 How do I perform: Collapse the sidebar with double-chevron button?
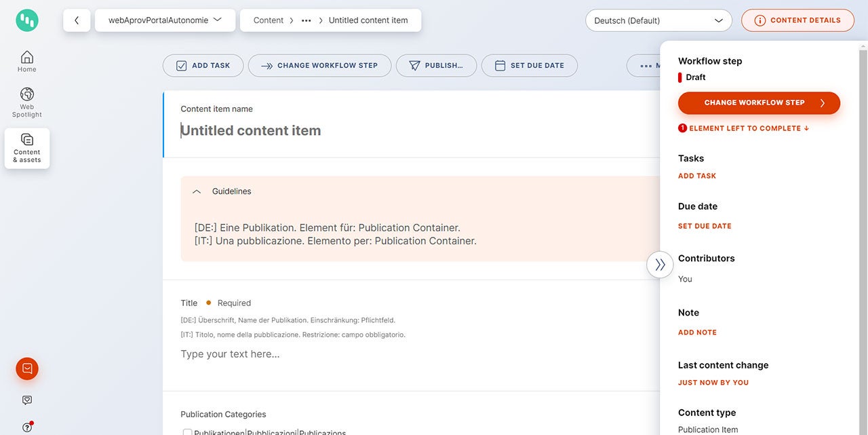coord(660,265)
